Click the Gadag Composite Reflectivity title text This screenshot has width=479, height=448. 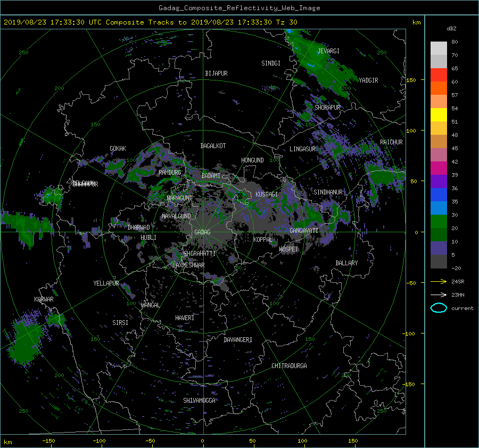click(x=239, y=8)
